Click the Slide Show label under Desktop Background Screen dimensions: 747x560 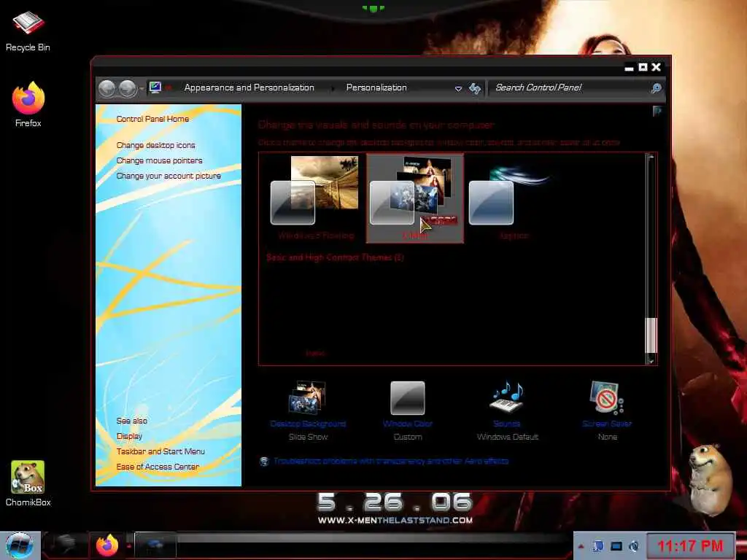pos(309,437)
